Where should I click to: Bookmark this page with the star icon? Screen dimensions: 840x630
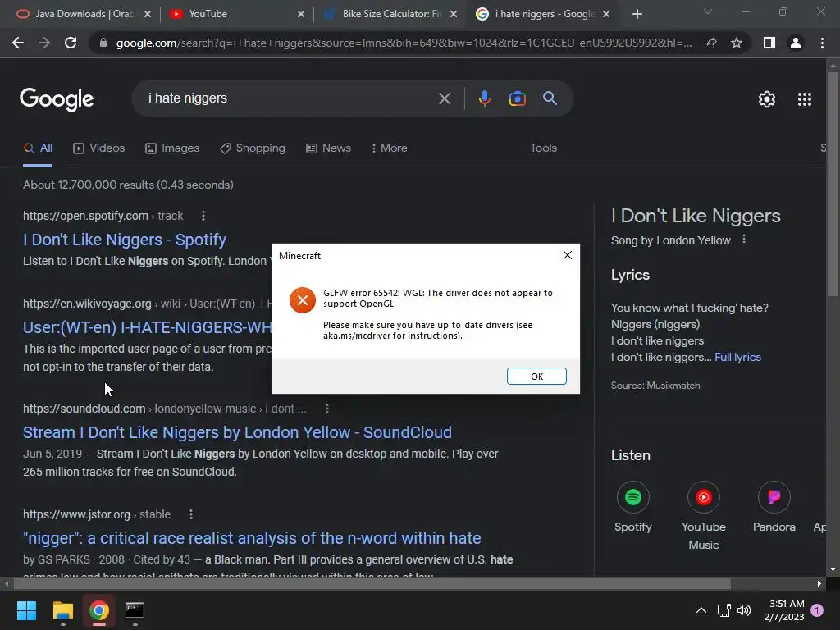(x=737, y=43)
